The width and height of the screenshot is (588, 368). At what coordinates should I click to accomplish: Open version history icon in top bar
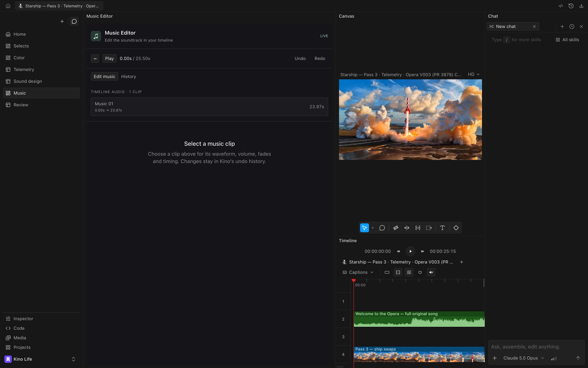(571, 6)
